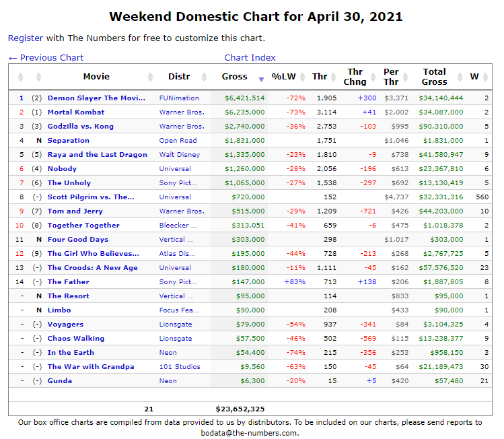
Task: Open Together Together movie link
Action: coord(83,226)
